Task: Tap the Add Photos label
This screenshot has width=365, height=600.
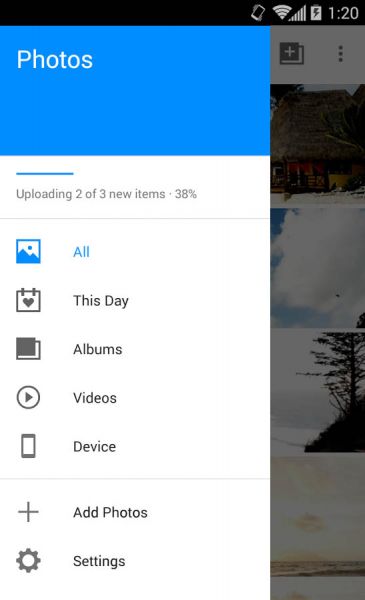Action: click(110, 512)
